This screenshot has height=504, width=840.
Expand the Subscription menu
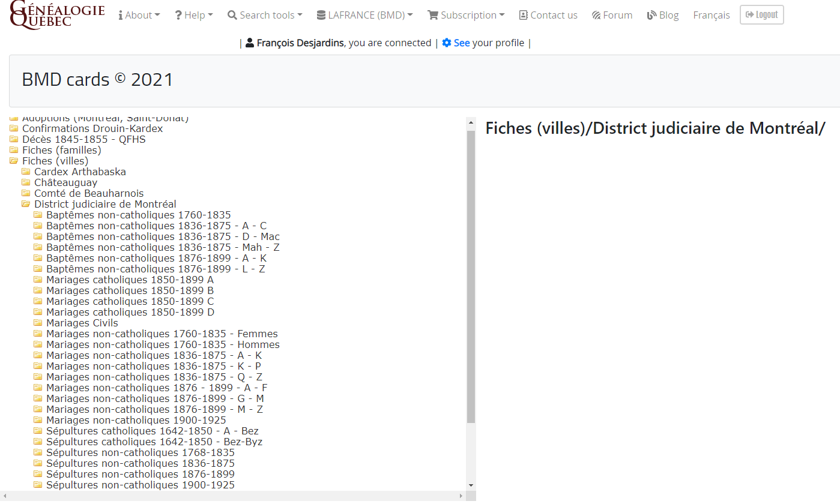(466, 15)
